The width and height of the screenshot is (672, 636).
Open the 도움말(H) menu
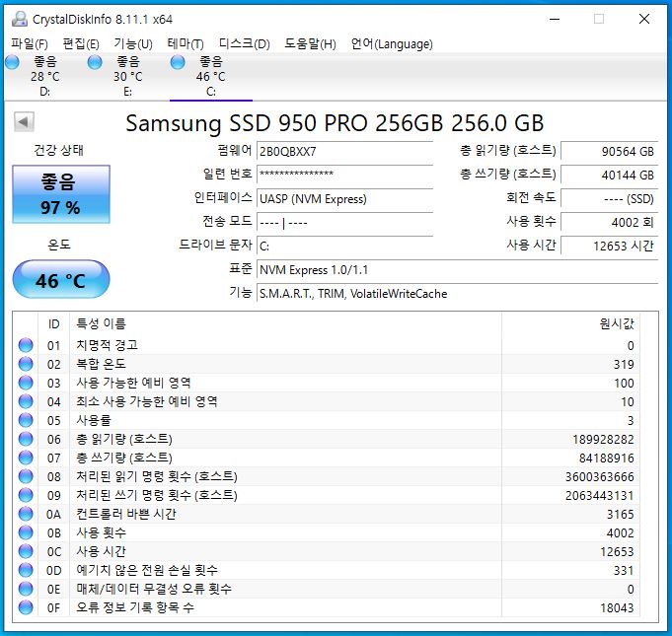coord(310,44)
